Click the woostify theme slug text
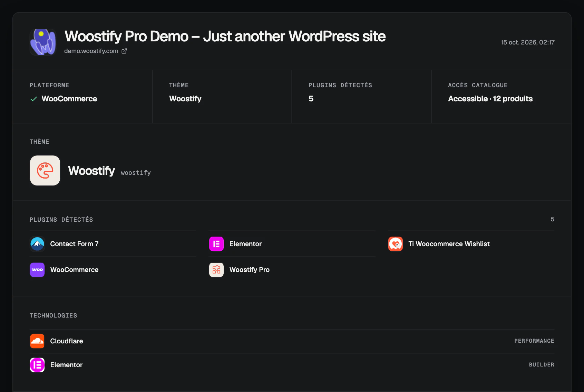584x392 pixels. point(136,173)
